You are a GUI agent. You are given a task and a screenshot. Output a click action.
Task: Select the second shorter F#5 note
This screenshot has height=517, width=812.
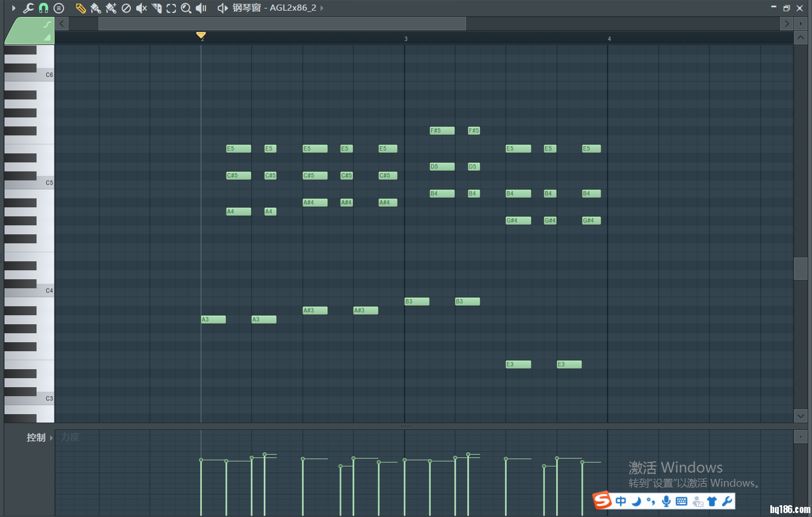[x=473, y=130]
